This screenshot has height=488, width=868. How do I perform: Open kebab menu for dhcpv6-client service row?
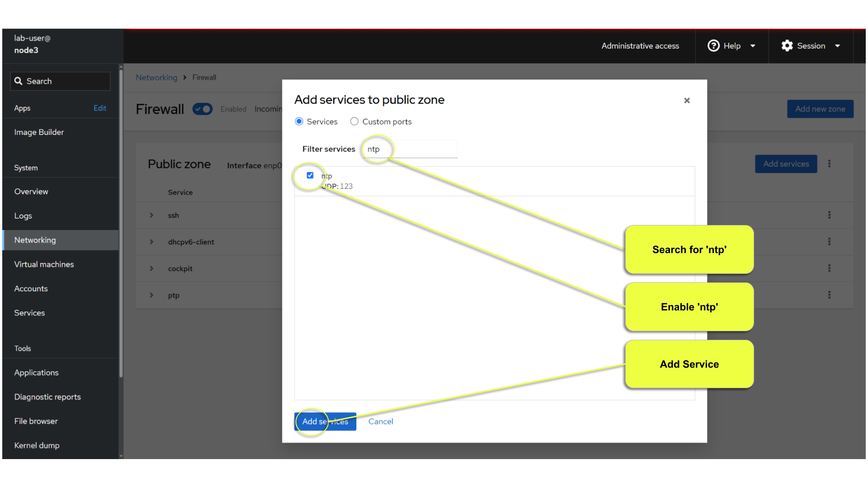[x=829, y=242]
